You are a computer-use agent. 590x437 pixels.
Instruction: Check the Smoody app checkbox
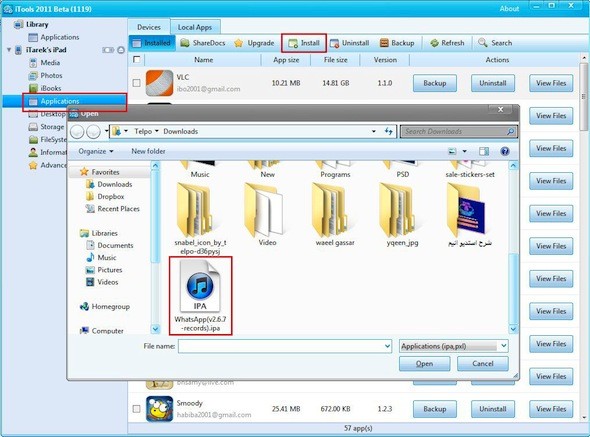click(x=137, y=408)
